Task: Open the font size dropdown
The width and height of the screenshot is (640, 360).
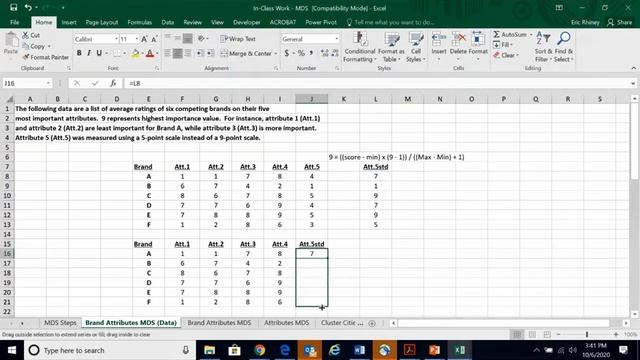Action: click(137, 39)
